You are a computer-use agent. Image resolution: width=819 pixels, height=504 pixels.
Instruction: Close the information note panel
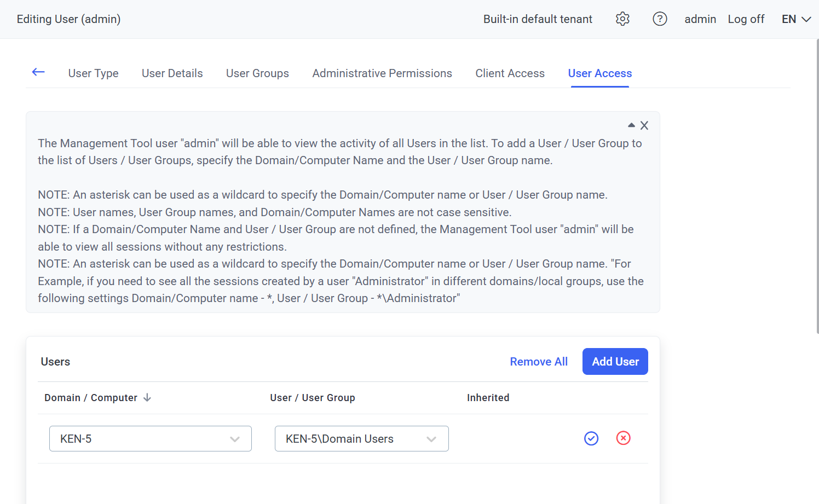tap(644, 126)
